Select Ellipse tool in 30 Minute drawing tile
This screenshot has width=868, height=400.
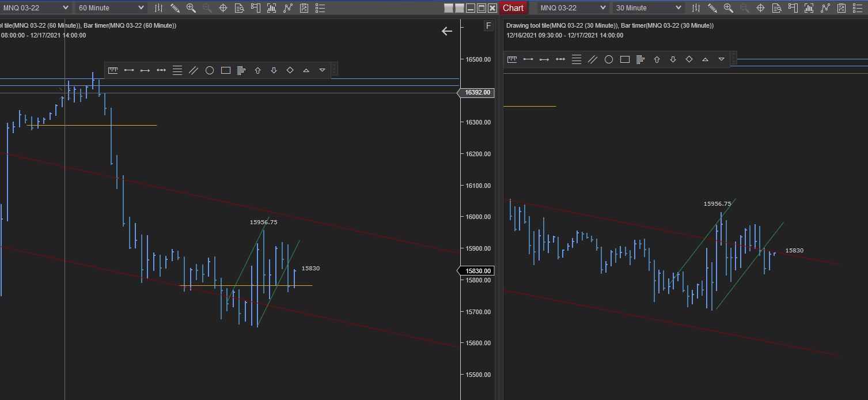609,59
